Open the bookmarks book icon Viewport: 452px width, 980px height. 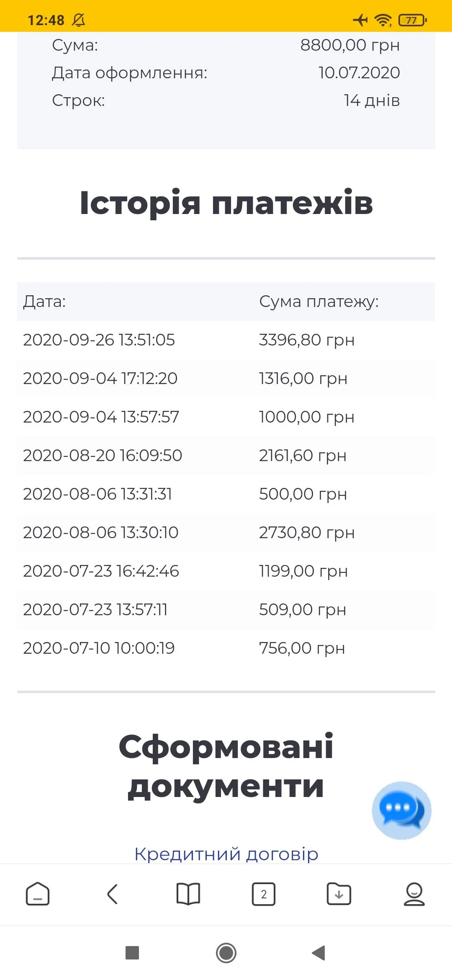[x=188, y=894]
